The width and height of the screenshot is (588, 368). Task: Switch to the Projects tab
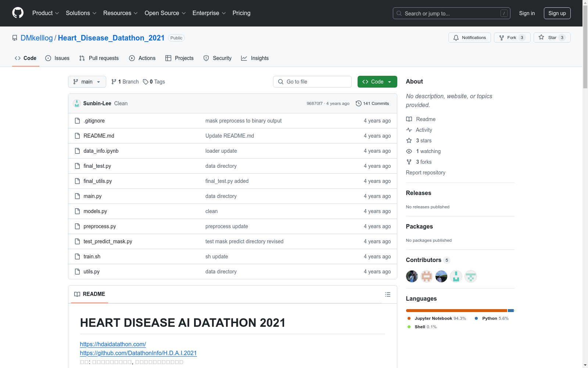tap(179, 58)
